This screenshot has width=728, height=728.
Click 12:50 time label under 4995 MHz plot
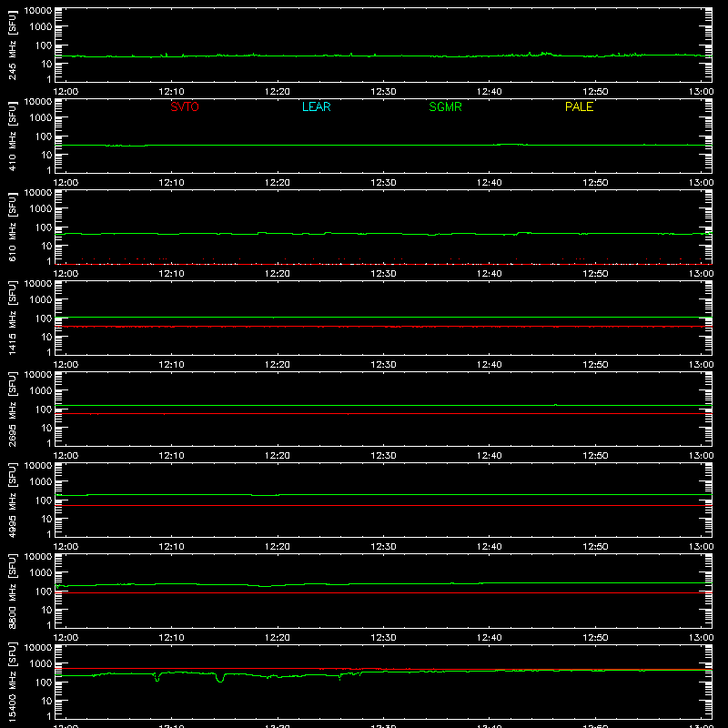[x=595, y=547]
